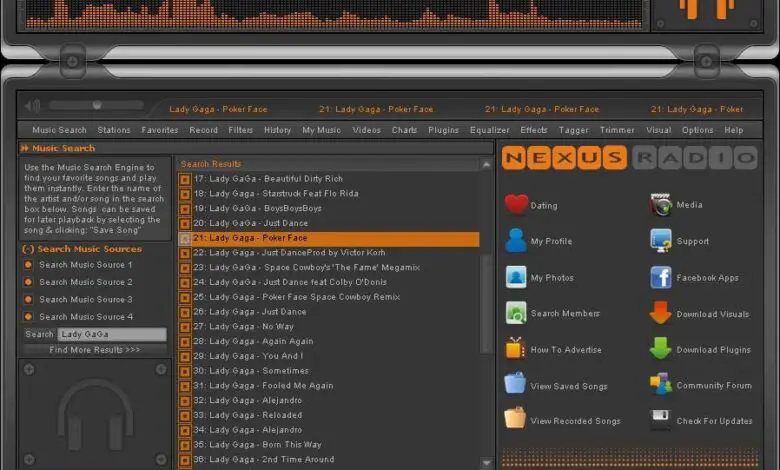Toggle Search Music Source 1 radio
Screen dimensions: 780x470
coord(28,265)
